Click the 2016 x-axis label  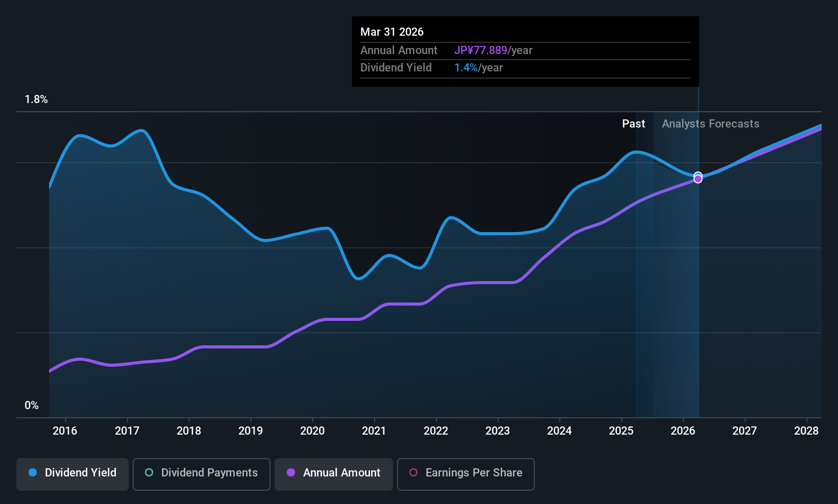click(65, 431)
